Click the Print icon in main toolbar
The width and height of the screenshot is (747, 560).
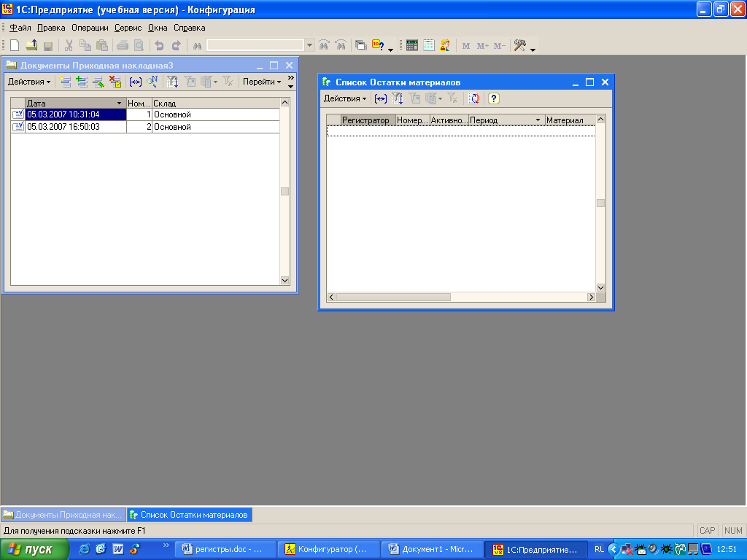pos(123,46)
